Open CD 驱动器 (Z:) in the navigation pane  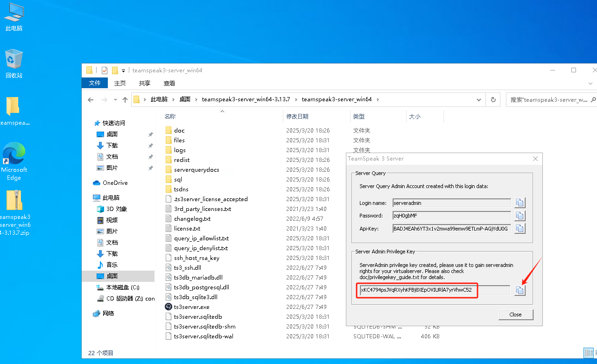[125, 299]
